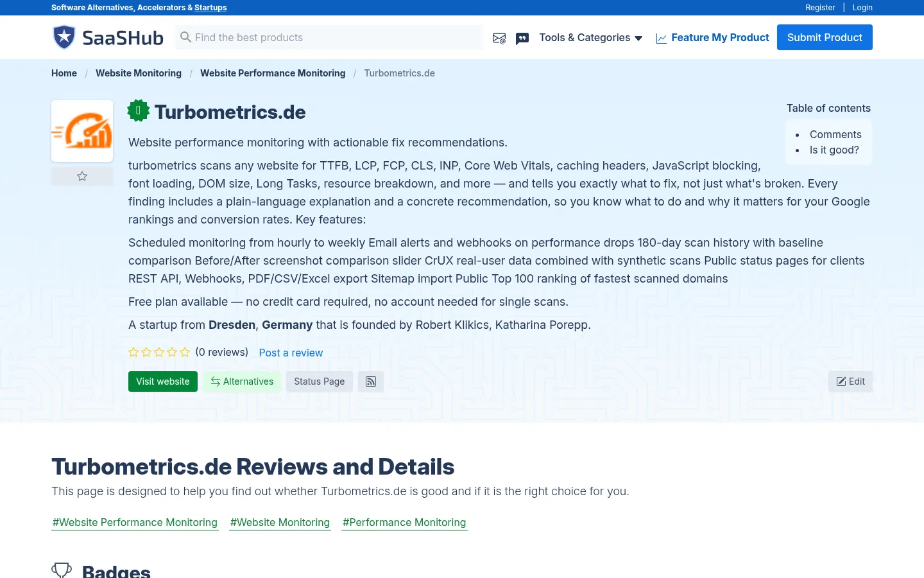The height and width of the screenshot is (578, 924).
Task: Open the Status Page button
Action: pos(319,381)
